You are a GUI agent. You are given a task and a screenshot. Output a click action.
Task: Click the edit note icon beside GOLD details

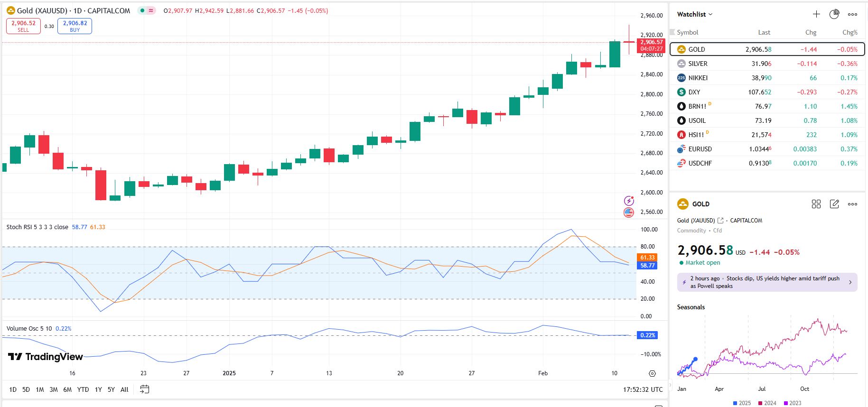point(834,204)
